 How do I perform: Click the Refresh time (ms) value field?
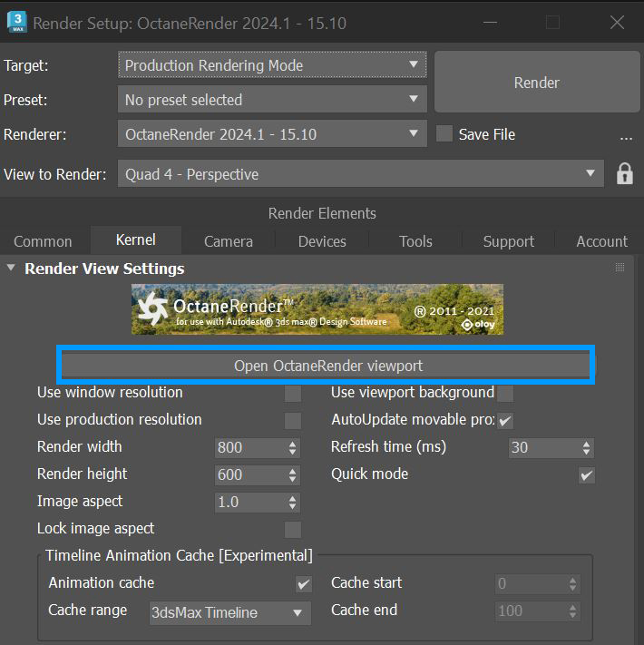tap(545, 447)
